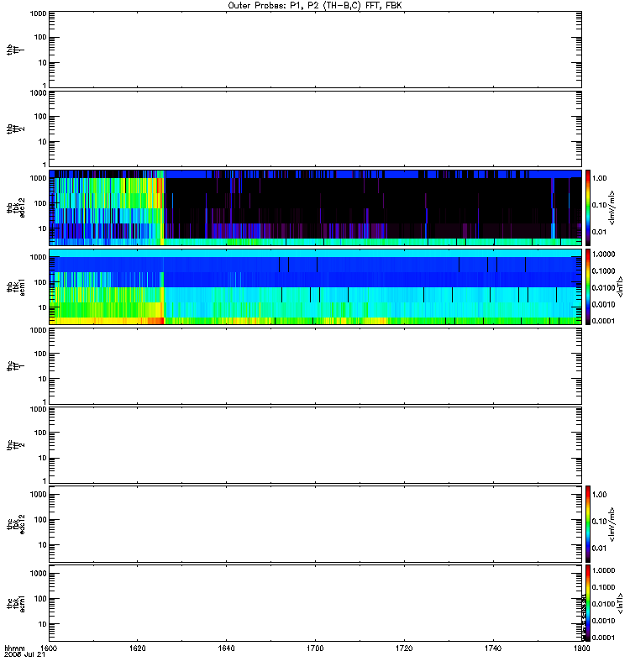This screenshot has height=672, width=630.
Task: Click the 1800 time axis label
Action: point(581,648)
